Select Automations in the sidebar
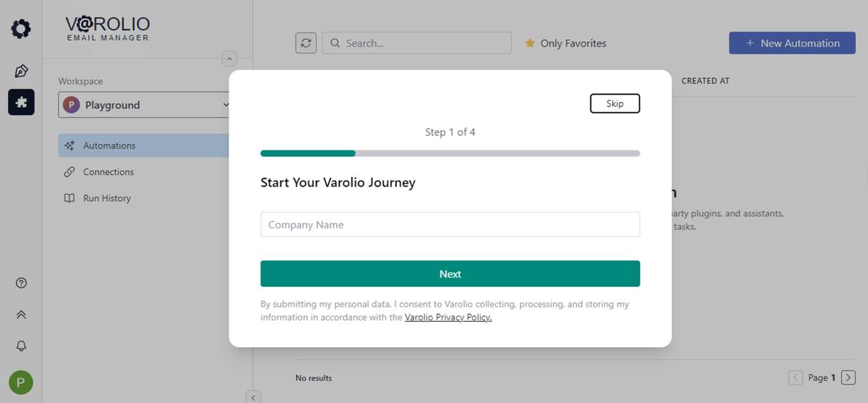The width and height of the screenshot is (868, 403). pos(109,145)
